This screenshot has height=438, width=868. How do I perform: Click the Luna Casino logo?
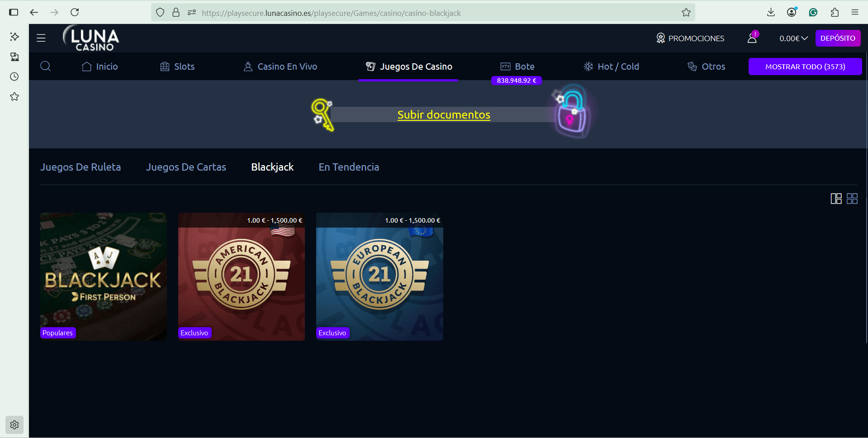(91, 38)
